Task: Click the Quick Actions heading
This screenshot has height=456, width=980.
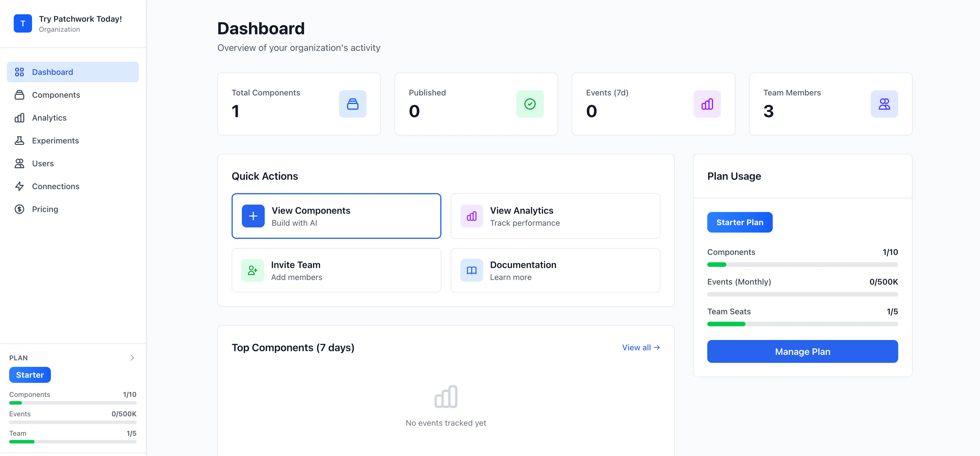Action: point(265,176)
